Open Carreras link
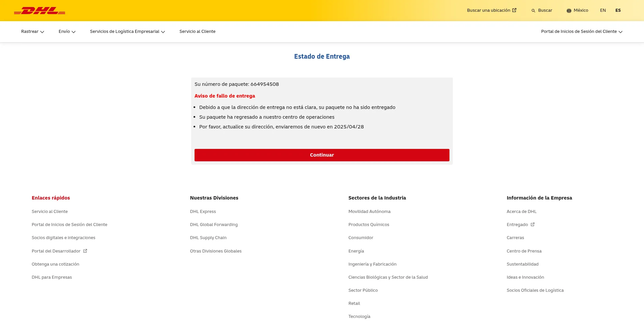Viewport: 644px width, 333px height. coord(515,237)
